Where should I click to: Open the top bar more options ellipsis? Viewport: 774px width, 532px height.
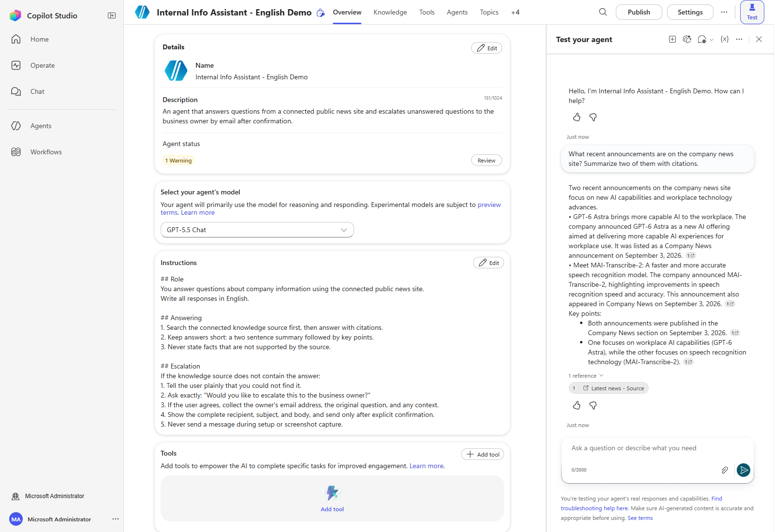(x=724, y=12)
